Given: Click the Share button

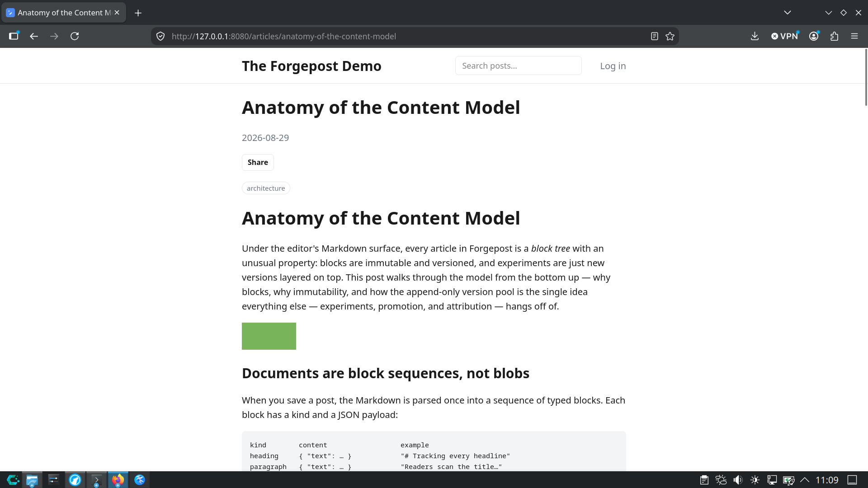Looking at the screenshot, I should point(258,162).
